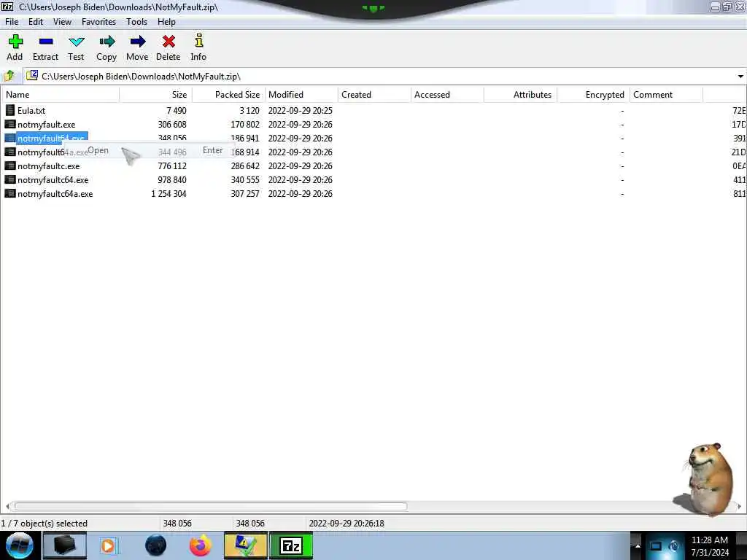
Task: Click size value 1 254 304
Action: (x=169, y=194)
